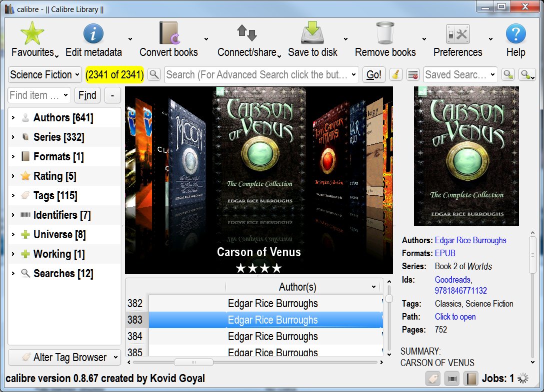Screen dimensions: 544x392
Task: Click book details panel scrollbar handle
Action: tap(532, 255)
